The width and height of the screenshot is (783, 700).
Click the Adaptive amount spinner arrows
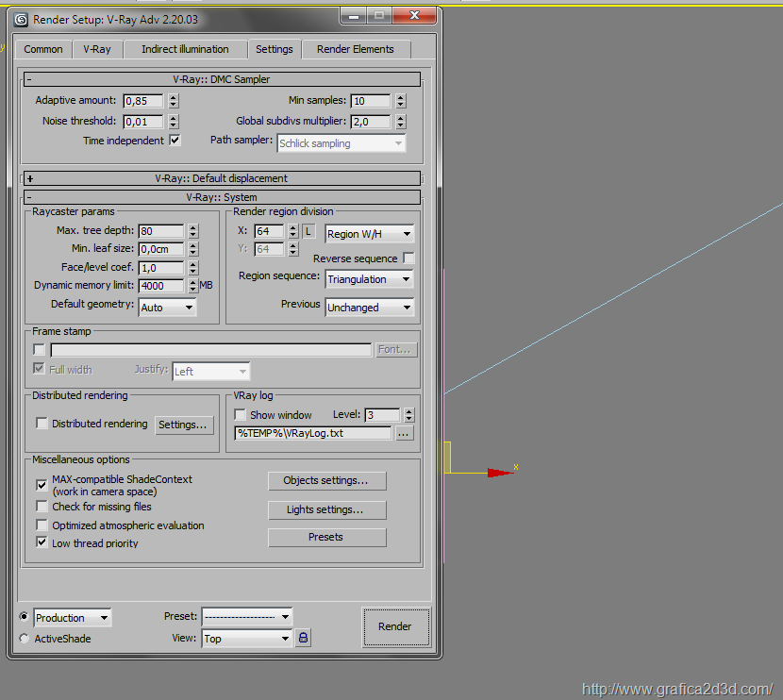(174, 101)
